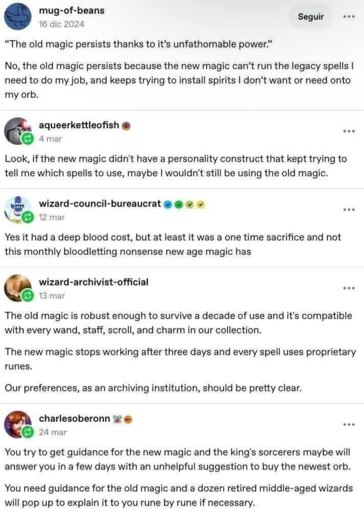This screenshot has height=512, width=364.
Task: Open aqueerkettleofish username link
Action: (x=79, y=125)
